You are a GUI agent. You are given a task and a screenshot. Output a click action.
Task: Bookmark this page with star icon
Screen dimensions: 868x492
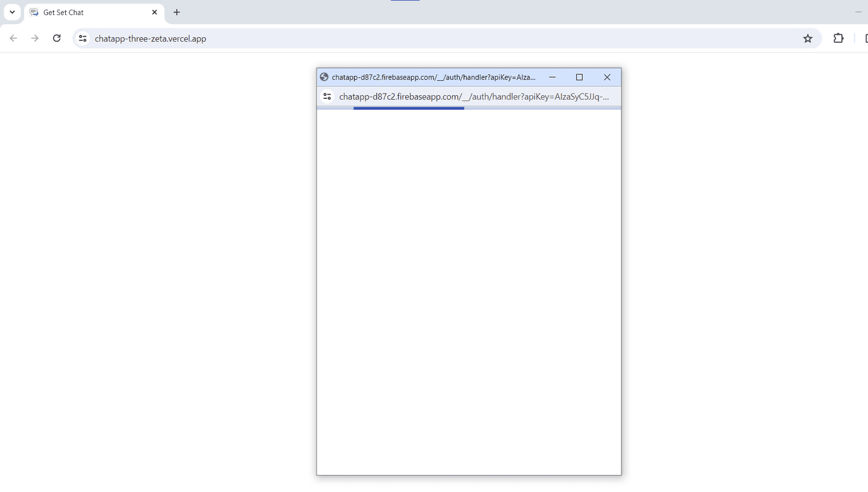[808, 39]
